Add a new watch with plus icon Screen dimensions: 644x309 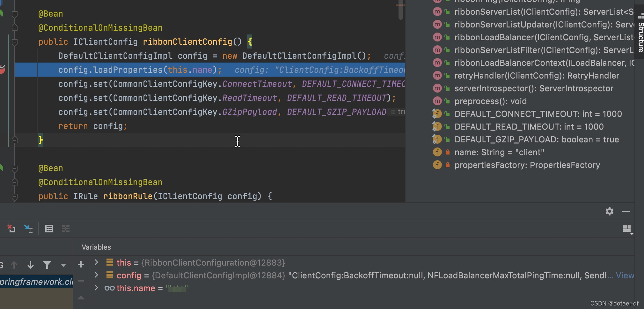(81, 264)
